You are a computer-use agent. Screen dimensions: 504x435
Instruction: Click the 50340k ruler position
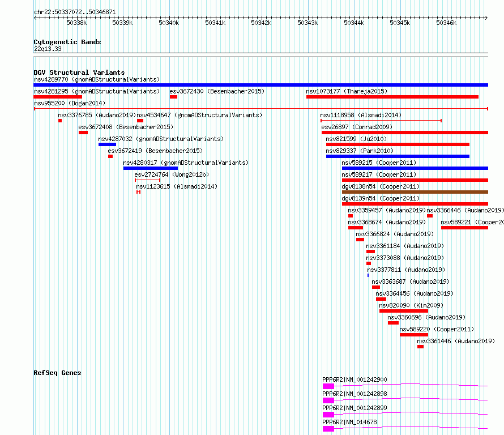point(169,23)
